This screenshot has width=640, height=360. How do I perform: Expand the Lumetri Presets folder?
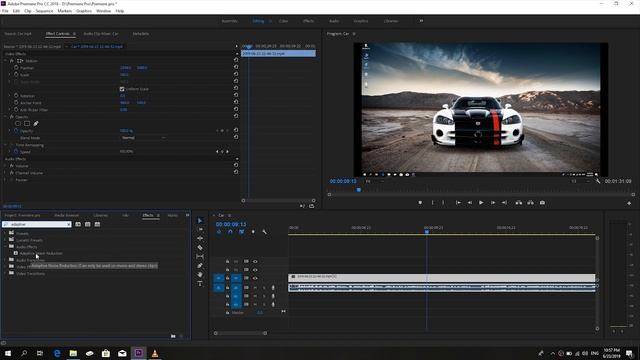click(5, 240)
